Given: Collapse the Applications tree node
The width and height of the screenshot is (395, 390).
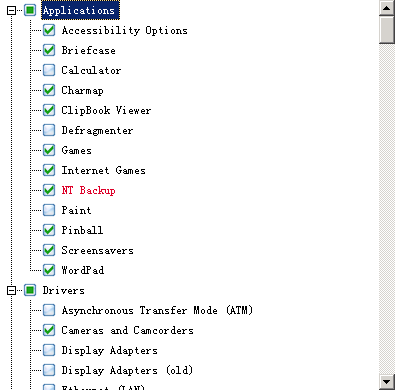Looking at the screenshot, I should tap(11, 11).
